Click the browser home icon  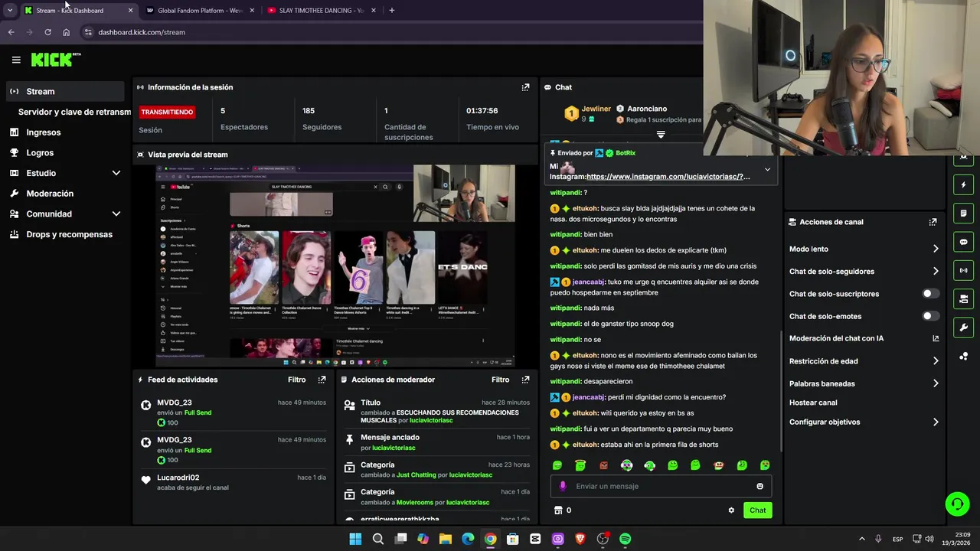pos(66,32)
